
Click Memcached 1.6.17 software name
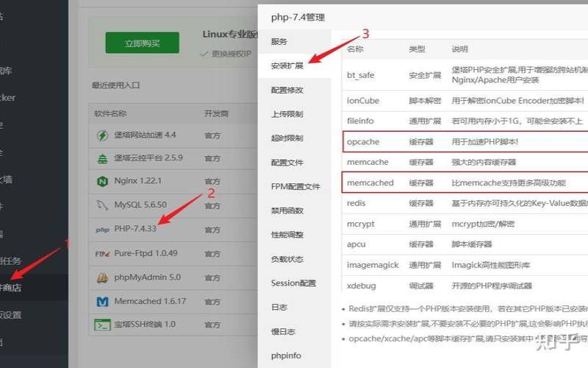coord(150,301)
